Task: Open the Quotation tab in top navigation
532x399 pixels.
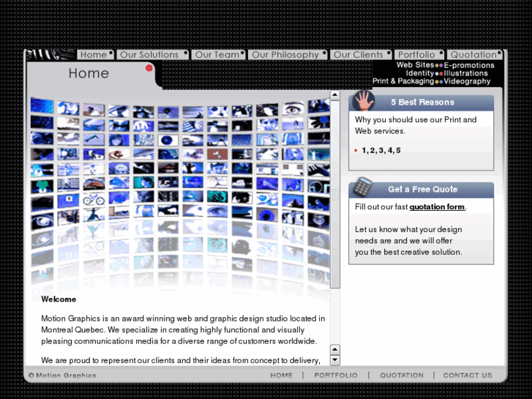Action: pos(475,55)
